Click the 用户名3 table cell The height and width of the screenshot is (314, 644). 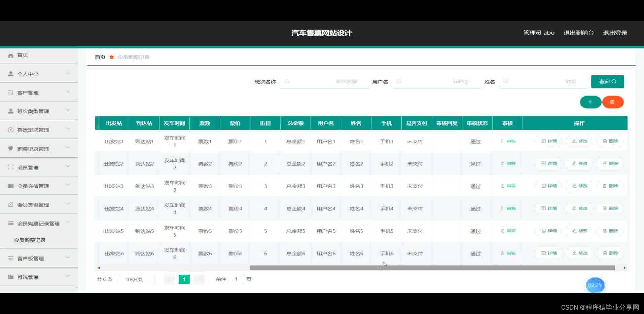pos(326,186)
